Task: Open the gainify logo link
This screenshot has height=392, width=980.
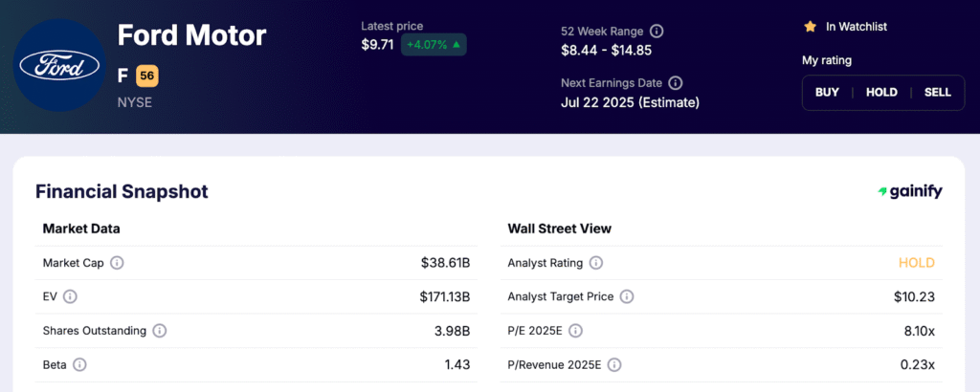Action: point(910,191)
